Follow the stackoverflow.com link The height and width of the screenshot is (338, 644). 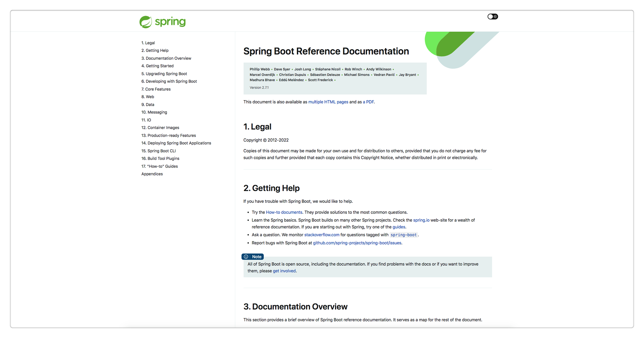pyautogui.click(x=322, y=235)
